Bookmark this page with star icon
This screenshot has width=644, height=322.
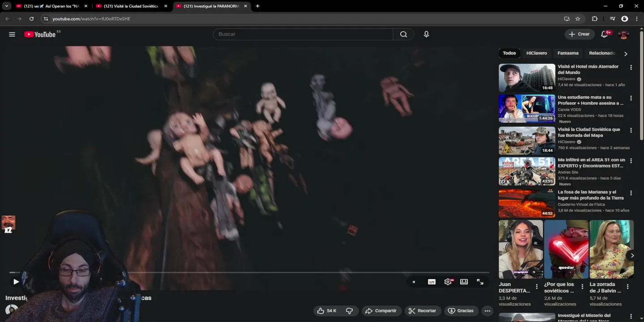[578, 19]
